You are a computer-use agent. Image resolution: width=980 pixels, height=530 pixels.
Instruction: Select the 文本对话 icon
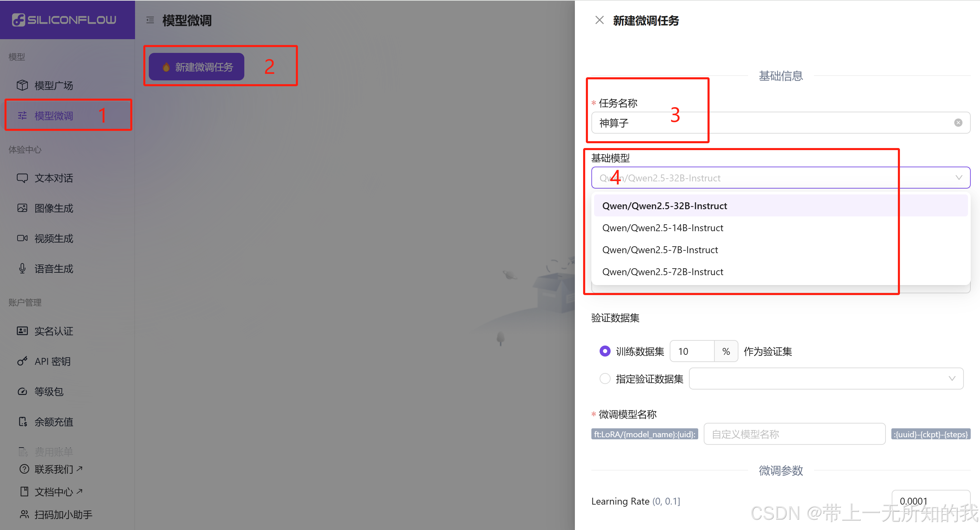click(22, 178)
